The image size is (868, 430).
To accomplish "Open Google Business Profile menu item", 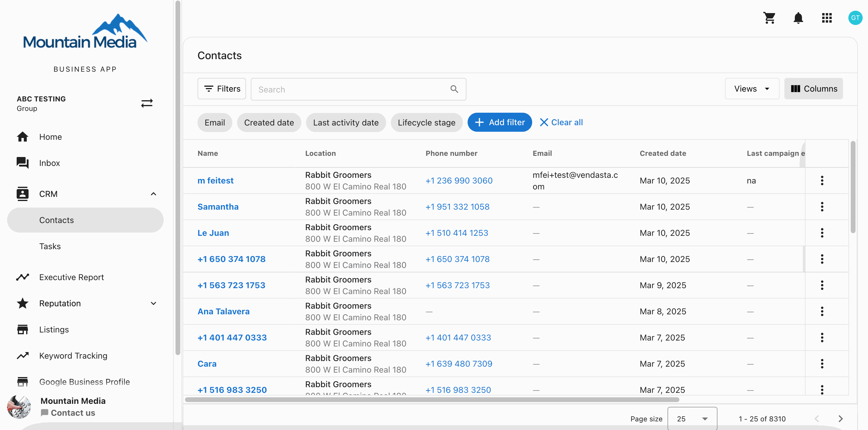I will (84, 382).
